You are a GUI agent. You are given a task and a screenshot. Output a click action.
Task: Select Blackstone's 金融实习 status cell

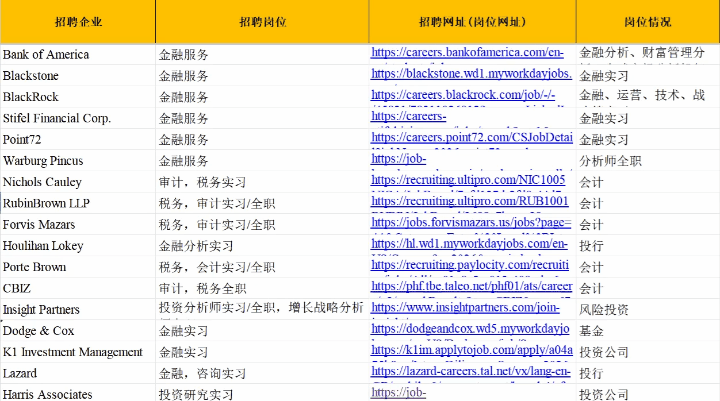tap(648, 76)
